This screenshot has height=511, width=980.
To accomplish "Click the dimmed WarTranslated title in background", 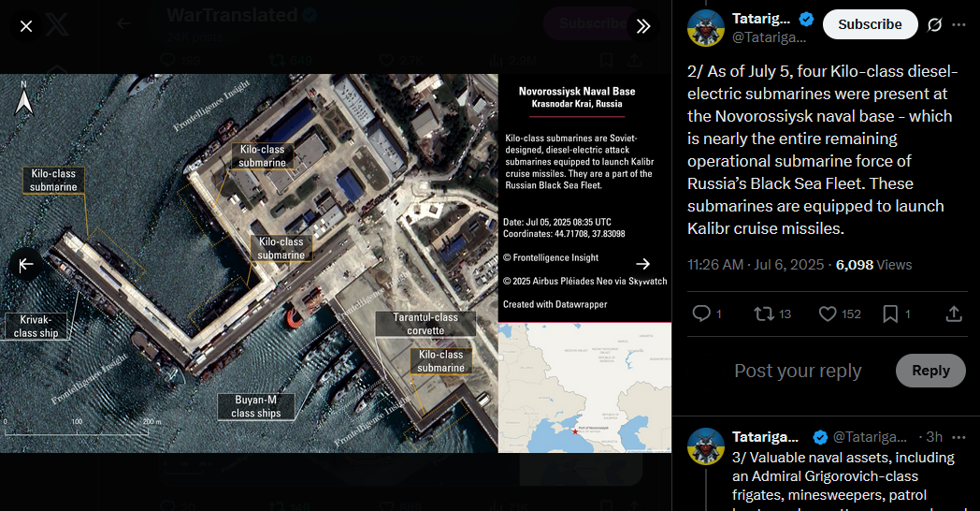I will [x=232, y=15].
